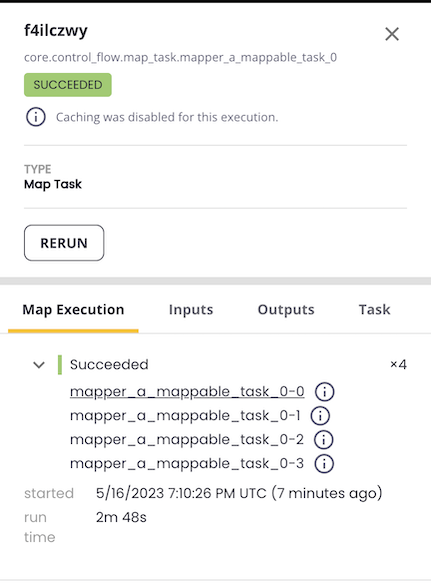Collapse the Succeeded group chevron
This screenshot has width=431, height=583.
39,365
